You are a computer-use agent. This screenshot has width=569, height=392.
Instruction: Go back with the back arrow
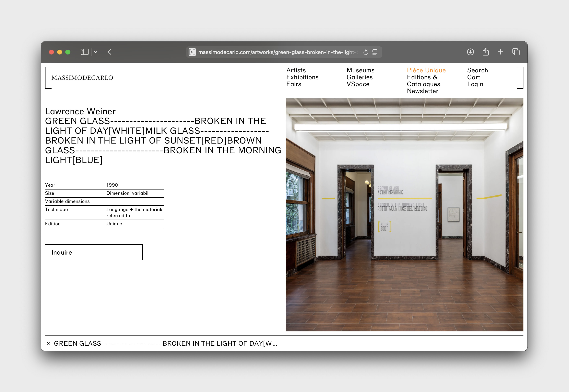[x=110, y=52]
